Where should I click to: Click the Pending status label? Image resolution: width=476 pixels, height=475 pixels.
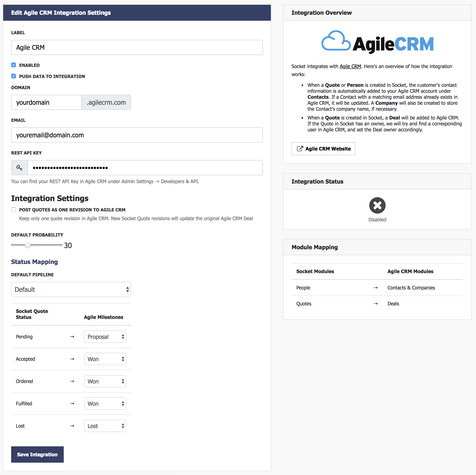point(24,337)
